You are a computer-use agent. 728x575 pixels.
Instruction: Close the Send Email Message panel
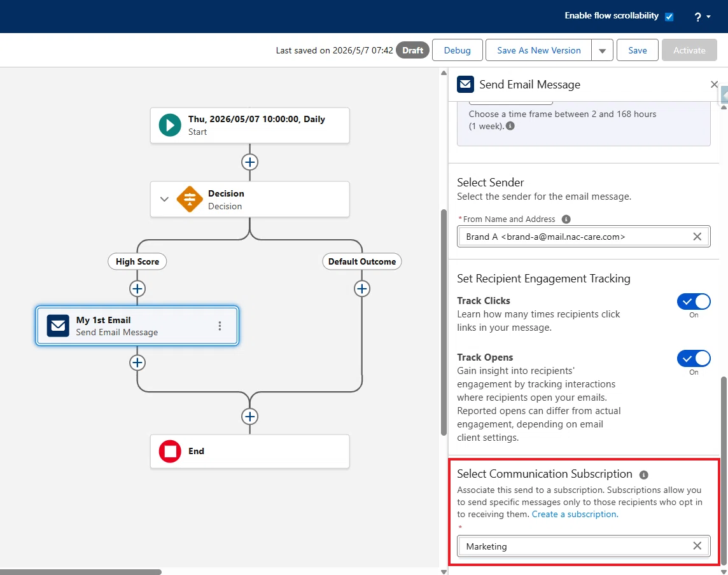(714, 85)
